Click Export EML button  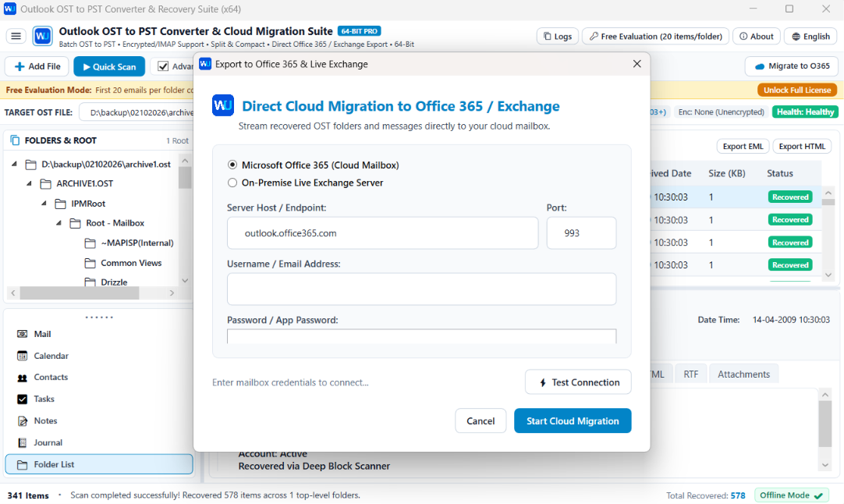tap(743, 146)
